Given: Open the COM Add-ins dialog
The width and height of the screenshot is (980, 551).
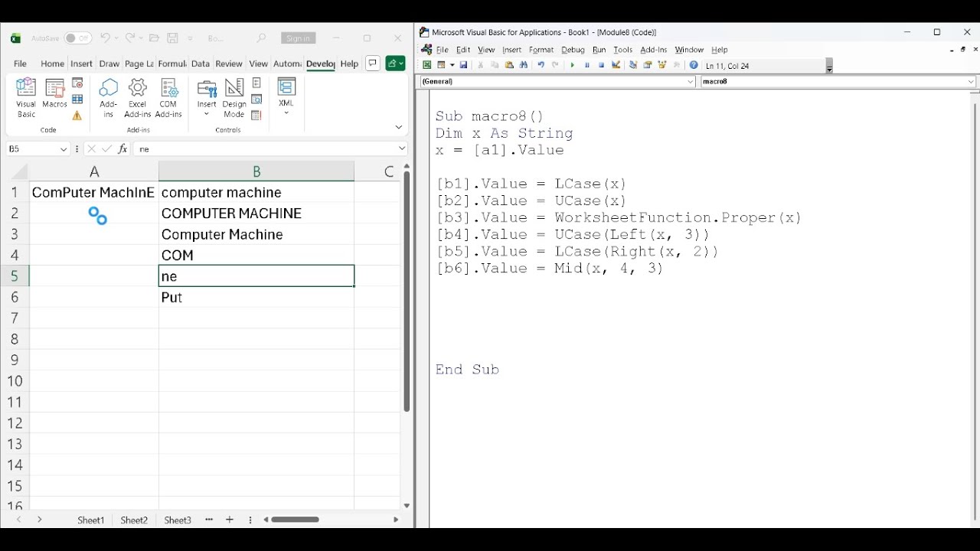Looking at the screenshot, I should [x=168, y=98].
